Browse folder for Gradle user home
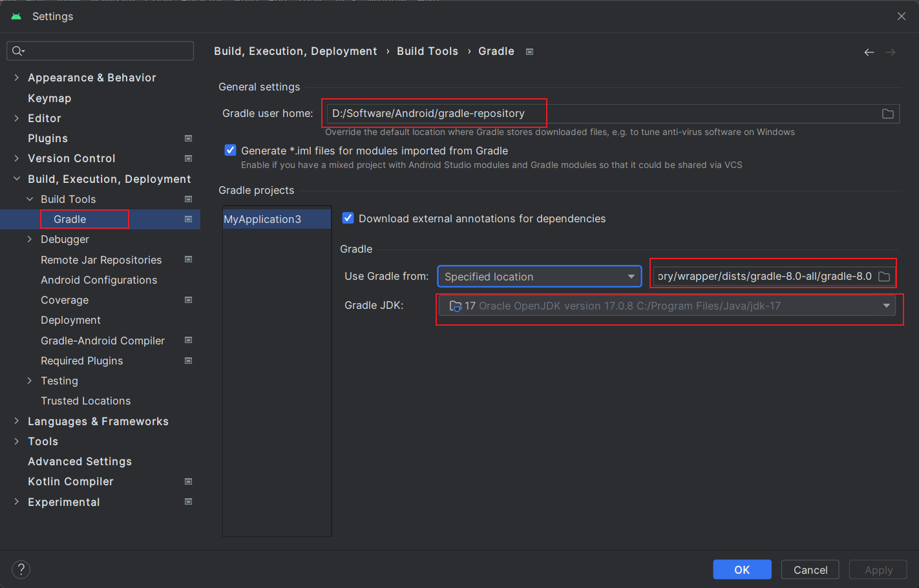The height and width of the screenshot is (588, 919). tap(888, 114)
